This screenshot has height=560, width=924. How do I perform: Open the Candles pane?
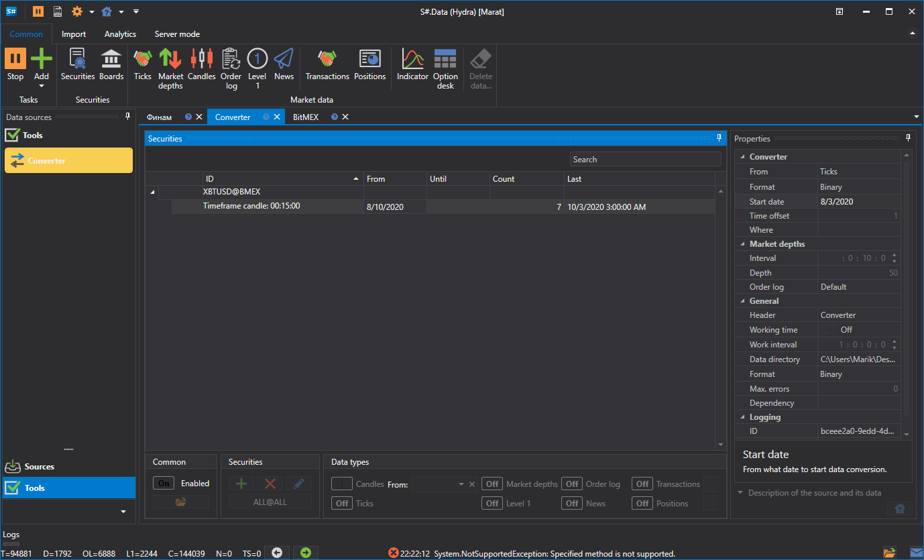(x=201, y=65)
